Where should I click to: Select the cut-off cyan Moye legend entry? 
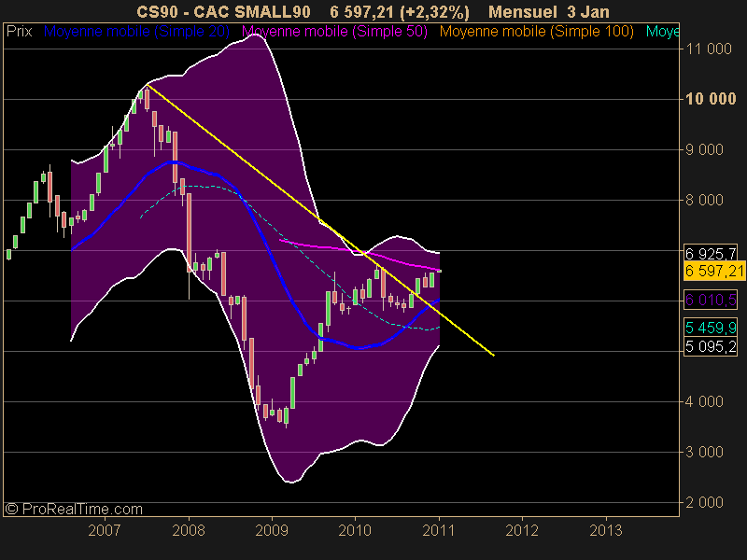pos(662,32)
